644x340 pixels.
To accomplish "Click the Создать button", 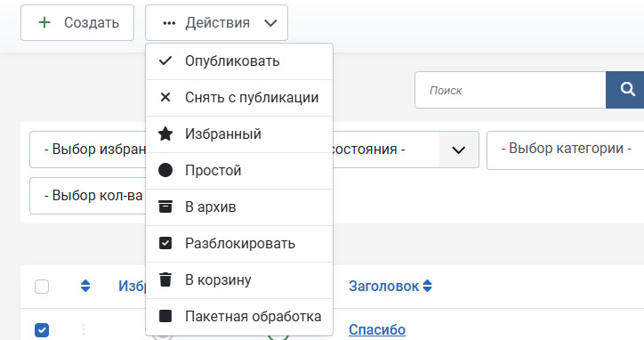I will 77,22.
